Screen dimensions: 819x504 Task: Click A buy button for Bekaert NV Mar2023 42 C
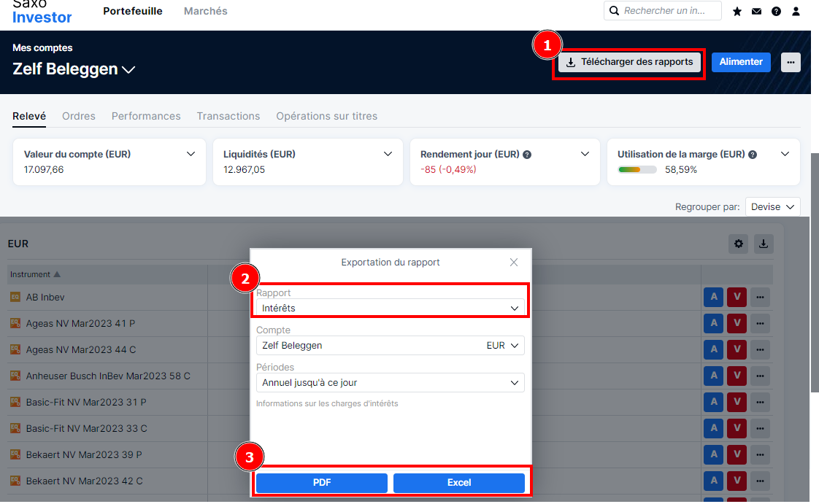coord(713,481)
